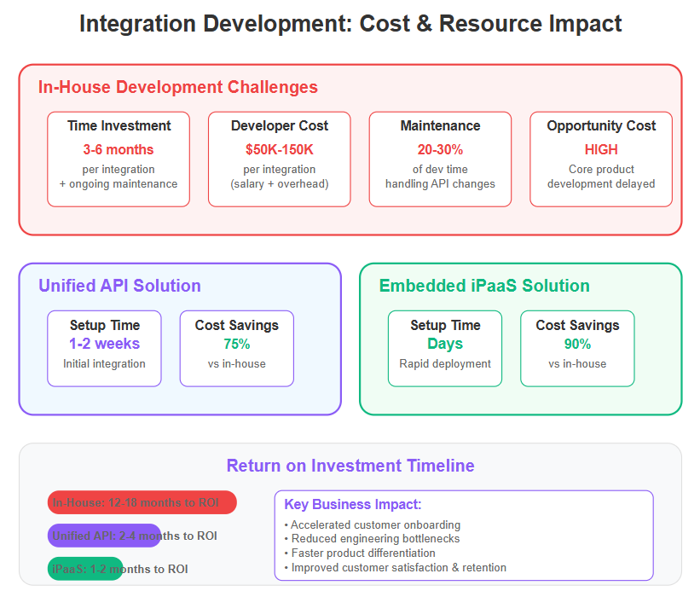Click 'Reduced engineering bottlenecks' bullet

pyautogui.click(x=372, y=539)
